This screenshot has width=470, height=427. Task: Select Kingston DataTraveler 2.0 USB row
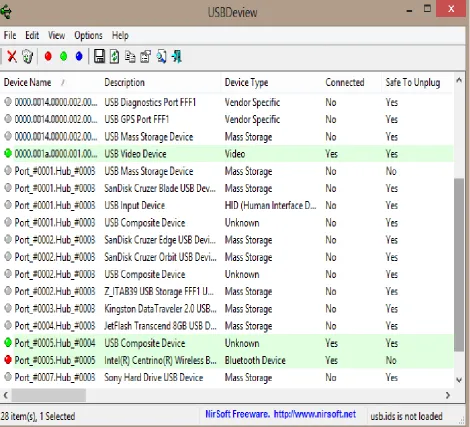click(x=227, y=309)
